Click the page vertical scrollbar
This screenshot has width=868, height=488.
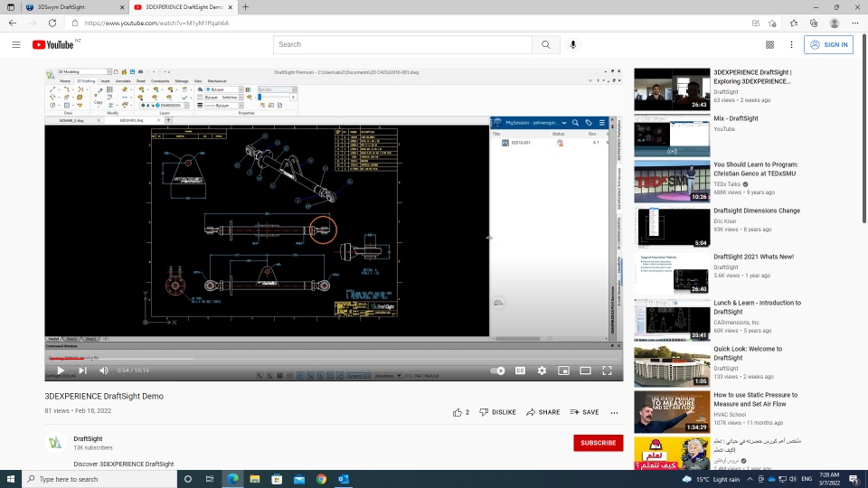click(864, 130)
